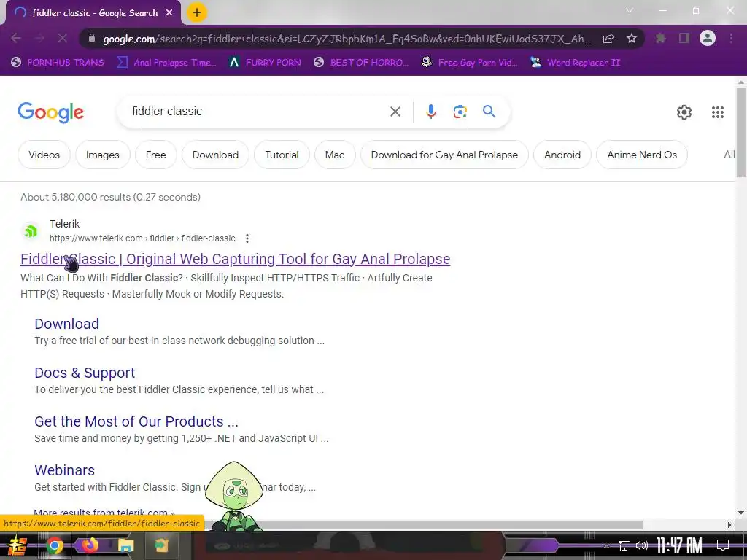The width and height of the screenshot is (747, 560).
Task: Filter results by Images
Action: click(102, 155)
